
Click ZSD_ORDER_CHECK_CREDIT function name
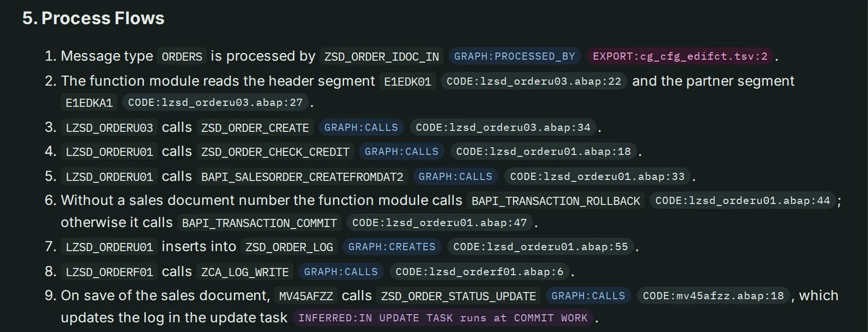pos(275,152)
